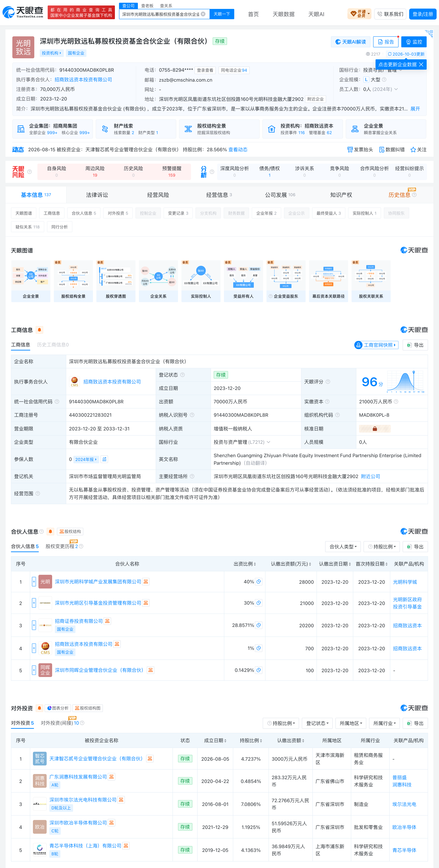Open the 天眼AI解读 button
The image size is (439, 868).
(x=351, y=42)
